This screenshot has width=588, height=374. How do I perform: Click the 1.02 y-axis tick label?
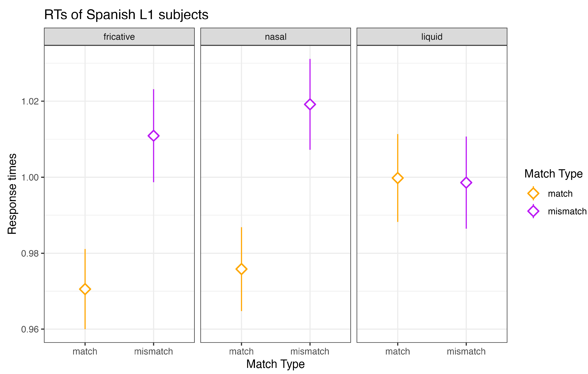(30, 101)
